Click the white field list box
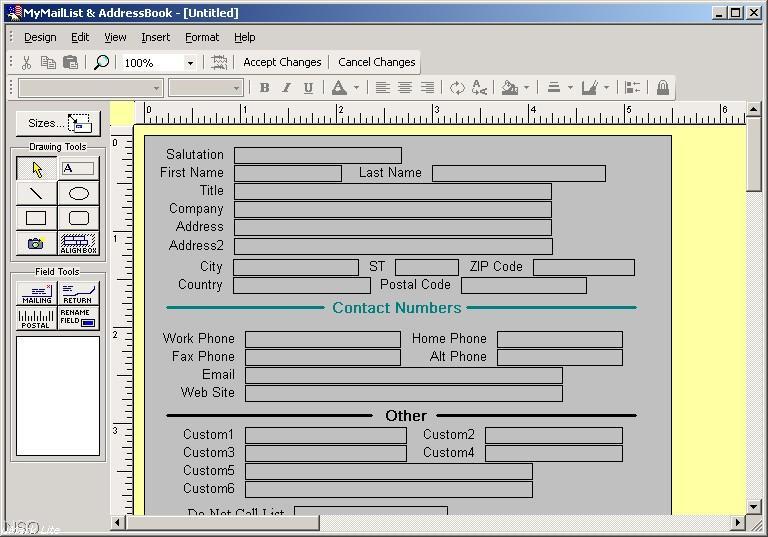768x537 pixels. click(58, 396)
